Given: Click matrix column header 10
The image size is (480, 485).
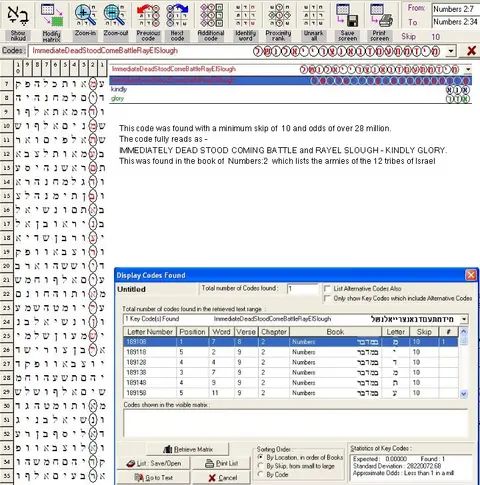Looking at the screenshot, I should click(x=18, y=67).
